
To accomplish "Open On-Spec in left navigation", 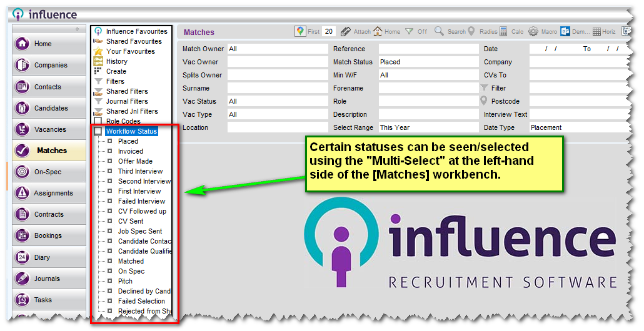I will (x=49, y=172).
